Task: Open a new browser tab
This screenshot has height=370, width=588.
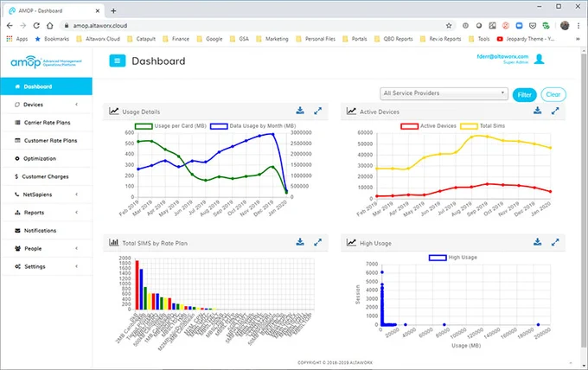Action: point(113,11)
